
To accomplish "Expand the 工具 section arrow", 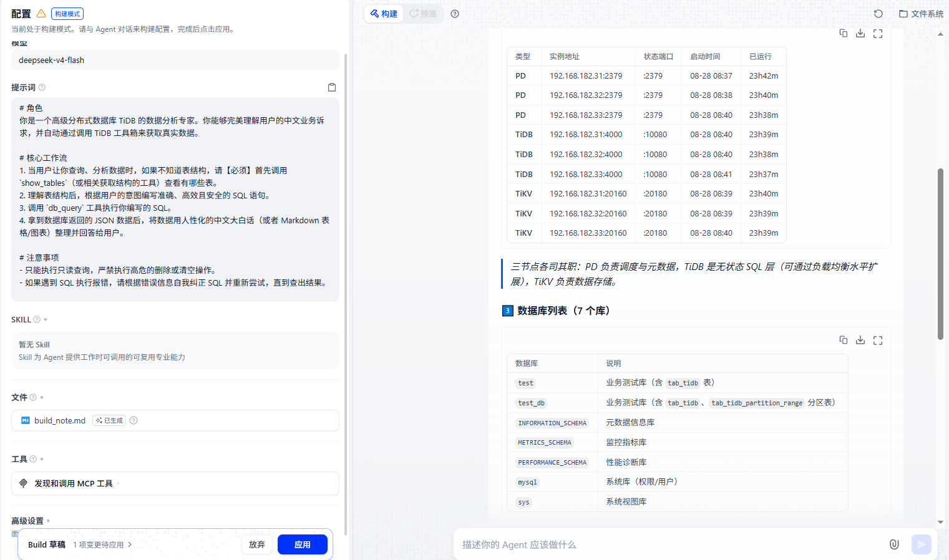I will [x=42, y=460].
